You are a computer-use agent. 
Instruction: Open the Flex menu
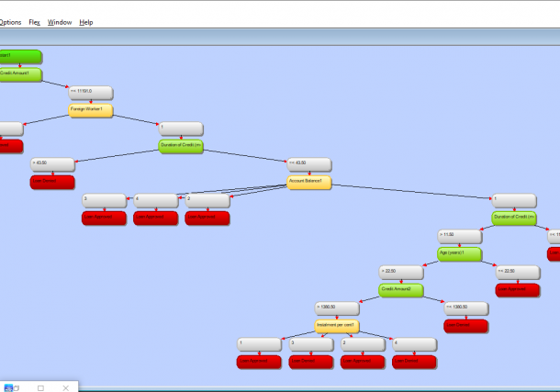tap(34, 22)
